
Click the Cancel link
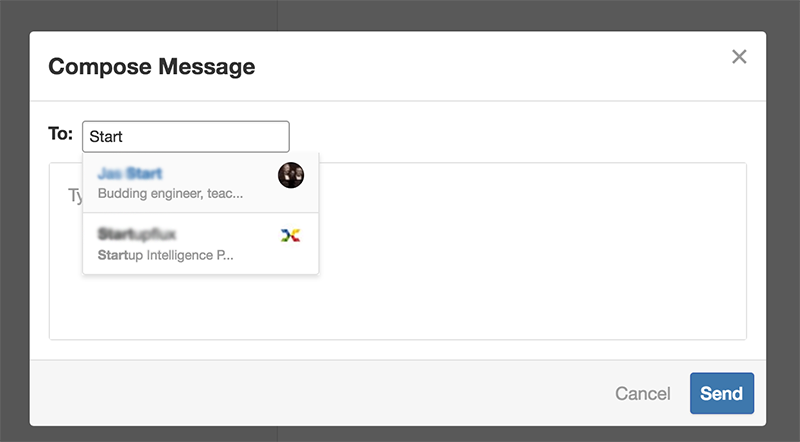642,393
